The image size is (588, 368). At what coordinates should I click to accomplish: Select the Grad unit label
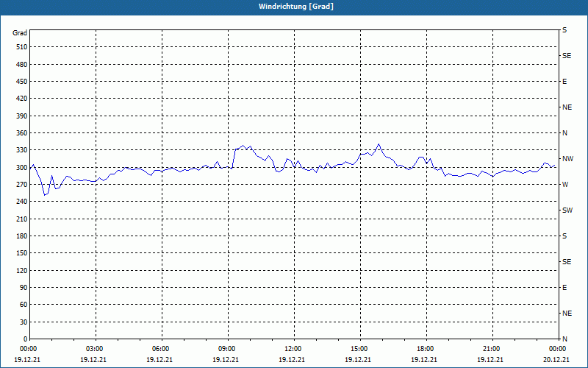20,33
